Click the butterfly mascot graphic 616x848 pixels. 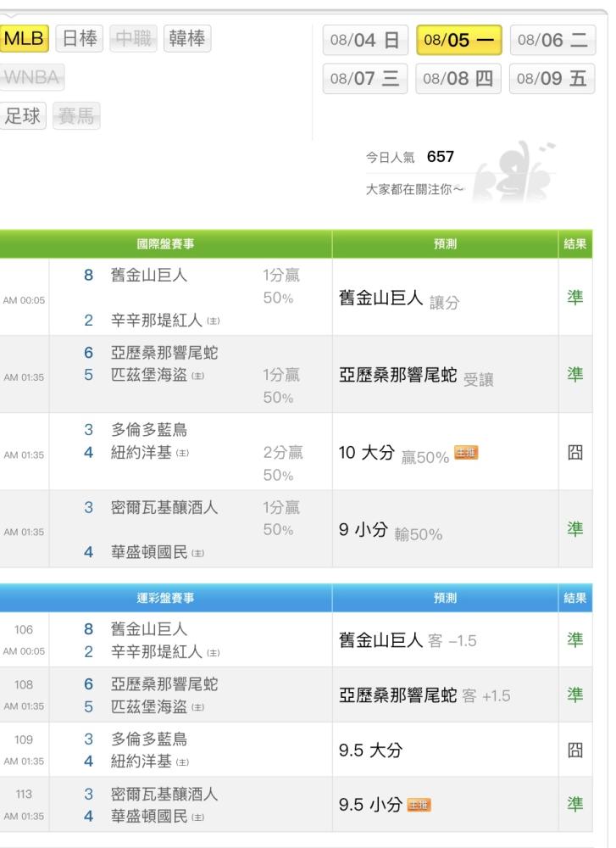pyautogui.click(x=513, y=172)
